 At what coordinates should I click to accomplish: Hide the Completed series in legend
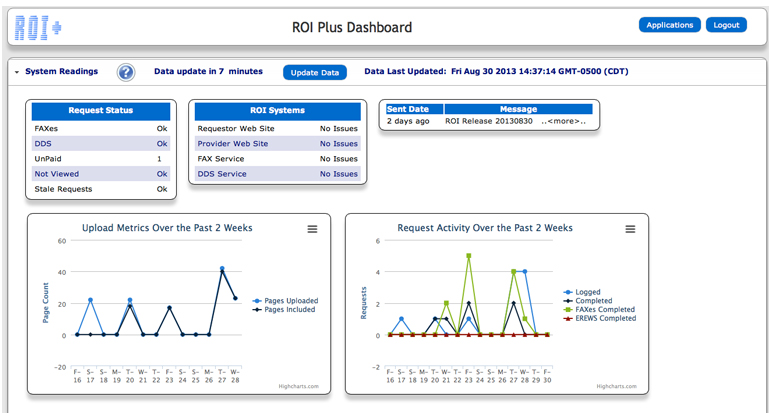click(x=594, y=301)
